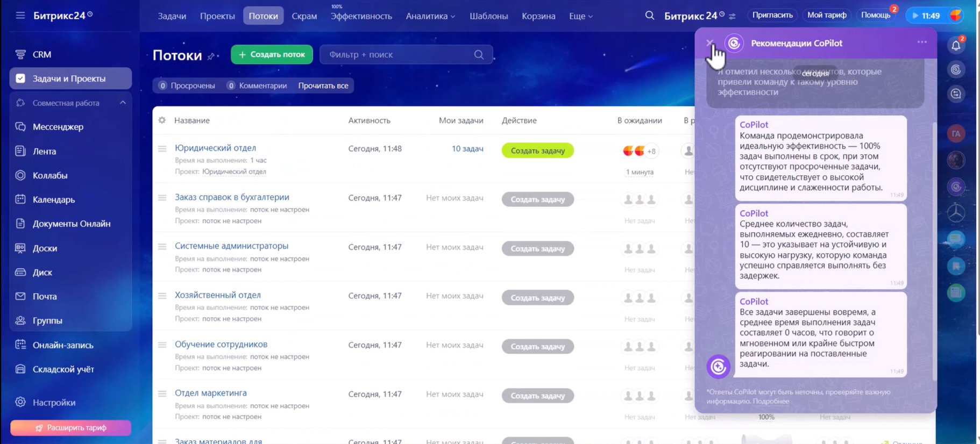
Task: Start the workday timer showing 11:49
Action: tap(925, 16)
